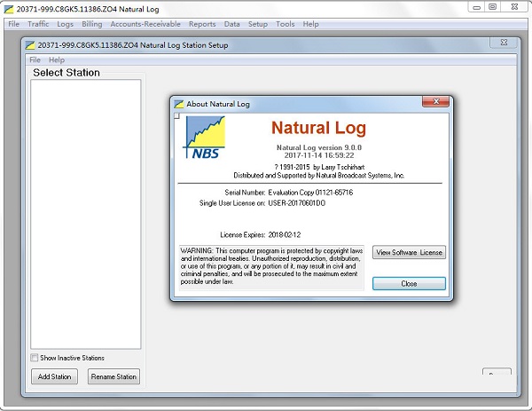Click About Natural Log title bar icon
Screen dimensions: 532x411
coord(179,104)
